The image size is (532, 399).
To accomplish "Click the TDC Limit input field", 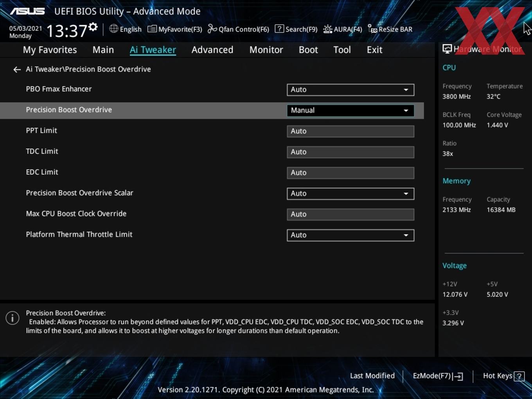I will [350, 152].
